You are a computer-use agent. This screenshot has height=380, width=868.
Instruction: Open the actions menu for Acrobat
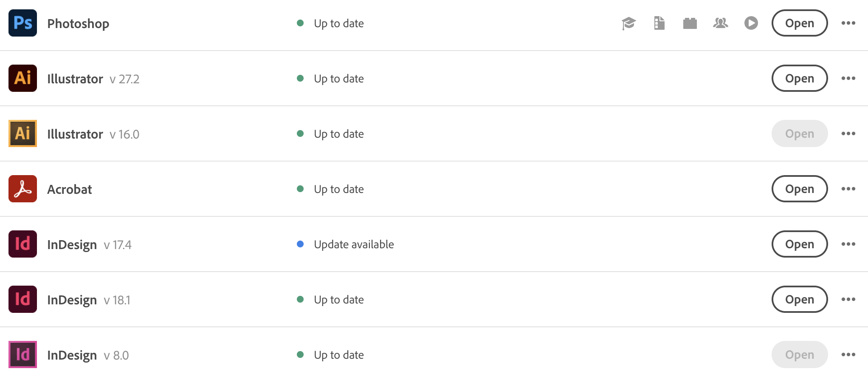click(848, 189)
